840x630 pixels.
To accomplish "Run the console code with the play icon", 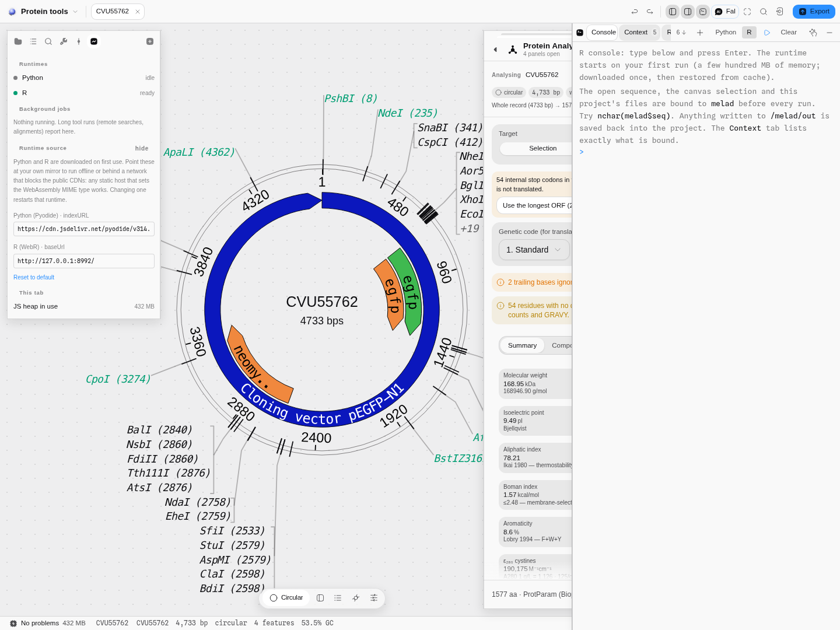I will click(x=767, y=33).
